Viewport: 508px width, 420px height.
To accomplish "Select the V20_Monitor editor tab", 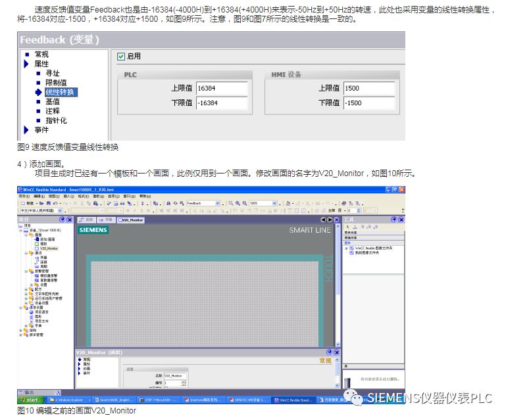I will 130,220.
